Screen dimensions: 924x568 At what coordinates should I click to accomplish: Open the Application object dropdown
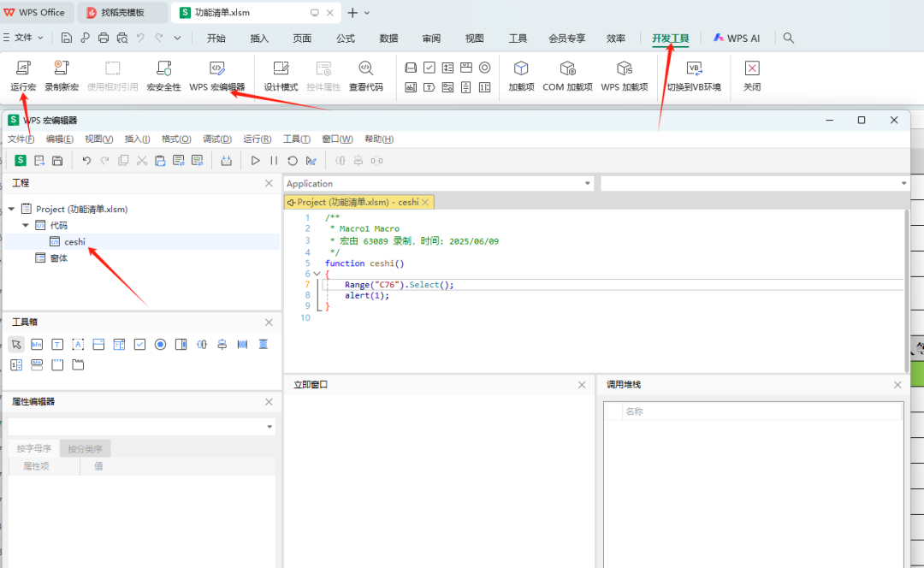coord(438,183)
